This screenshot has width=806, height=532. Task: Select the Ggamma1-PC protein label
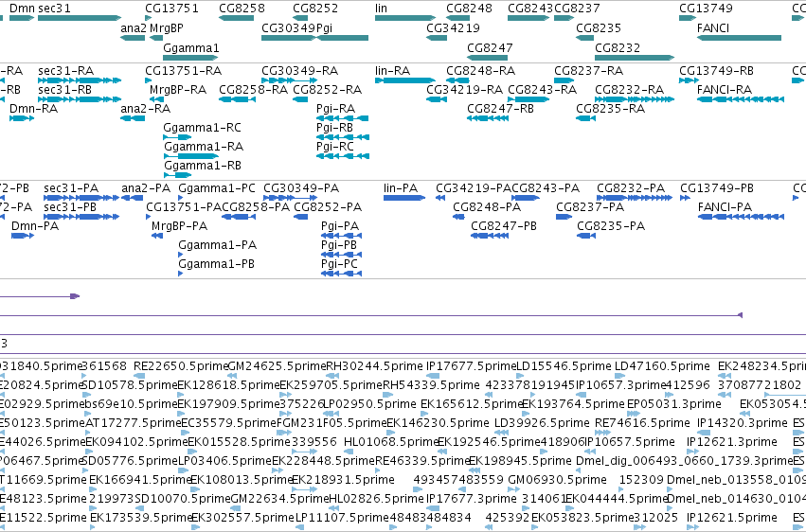tap(217, 188)
